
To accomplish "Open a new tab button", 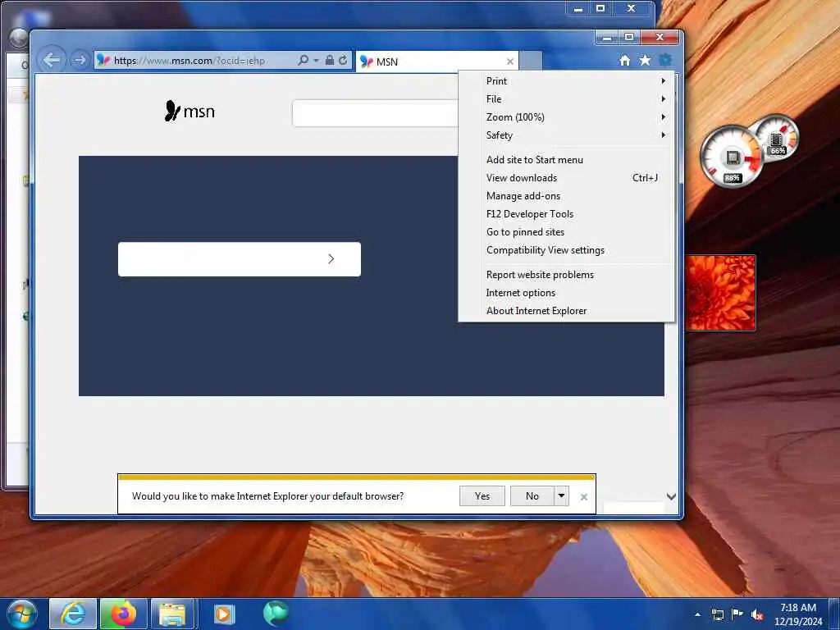I will tap(531, 61).
